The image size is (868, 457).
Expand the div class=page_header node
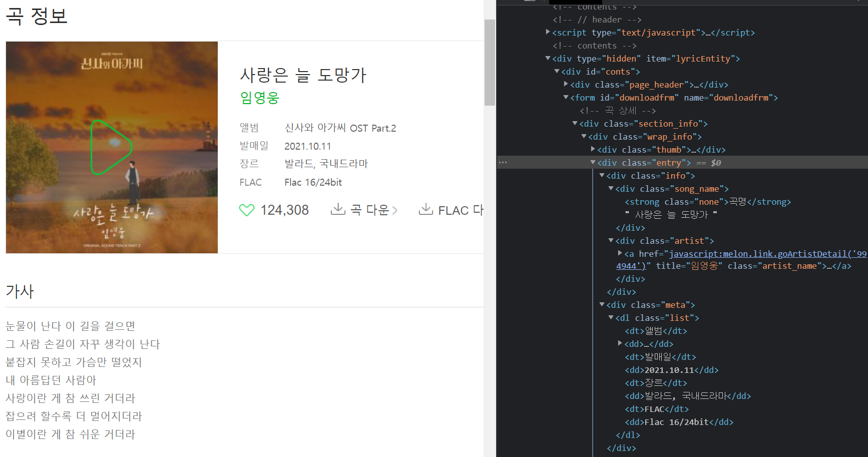(x=566, y=84)
